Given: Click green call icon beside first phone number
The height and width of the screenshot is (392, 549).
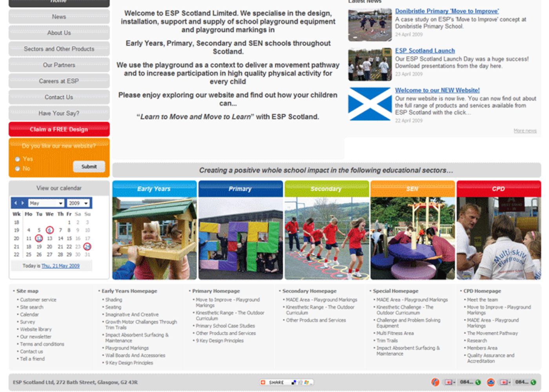Looking at the screenshot, I should (x=478, y=382).
